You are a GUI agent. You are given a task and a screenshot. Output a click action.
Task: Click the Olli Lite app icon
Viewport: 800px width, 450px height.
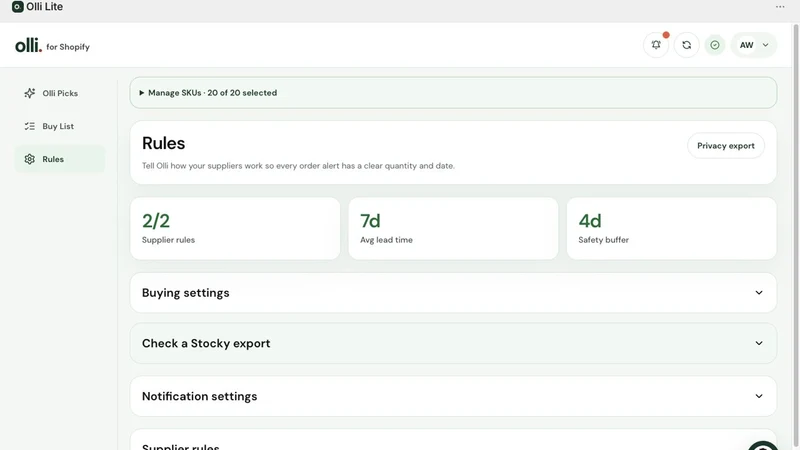[x=17, y=7]
